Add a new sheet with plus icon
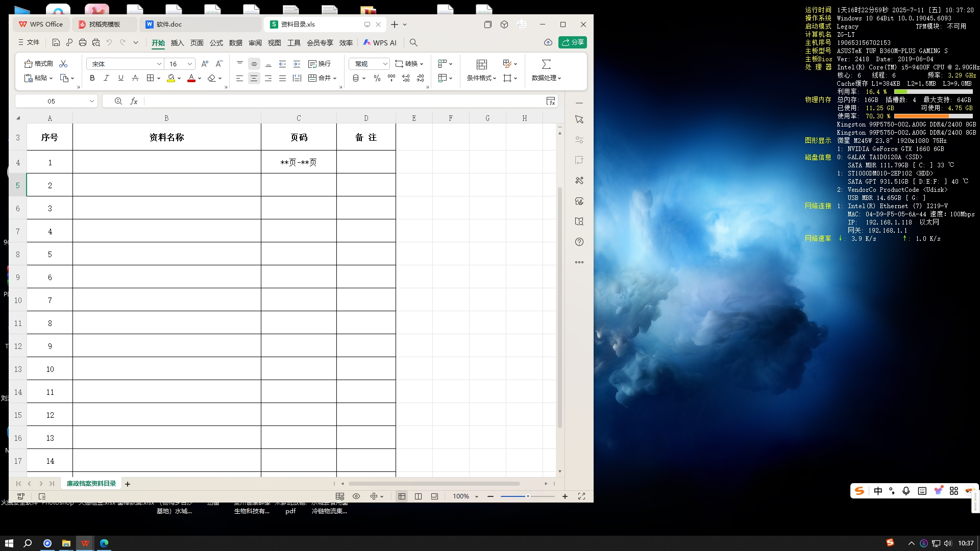The image size is (980, 551). point(128,484)
